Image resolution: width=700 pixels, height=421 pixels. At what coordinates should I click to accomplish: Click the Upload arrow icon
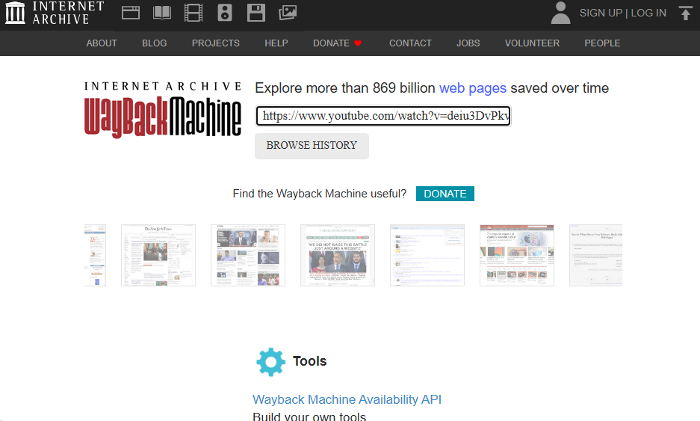click(686, 13)
